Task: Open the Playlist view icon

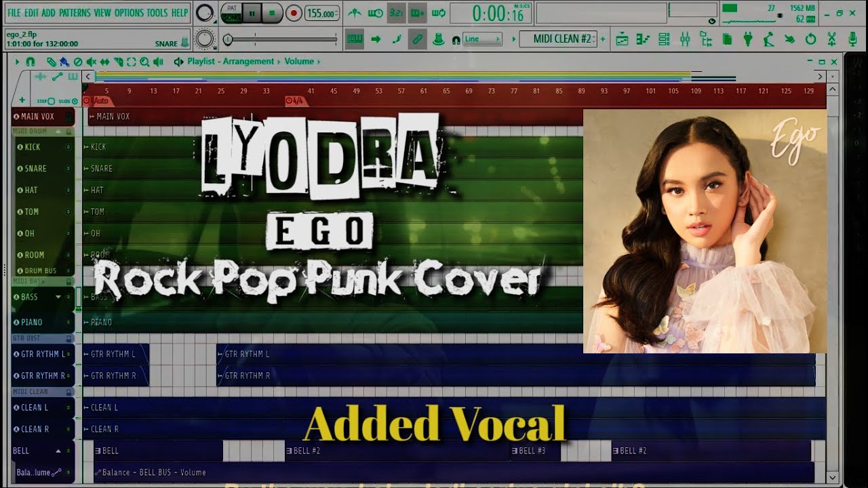Action: (x=622, y=39)
